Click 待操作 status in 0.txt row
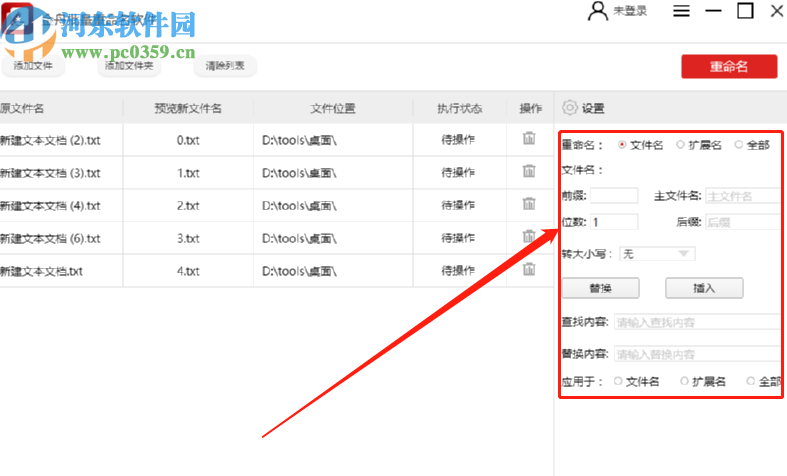The width and height of the screenshot is (787, 476). point(458,140)
